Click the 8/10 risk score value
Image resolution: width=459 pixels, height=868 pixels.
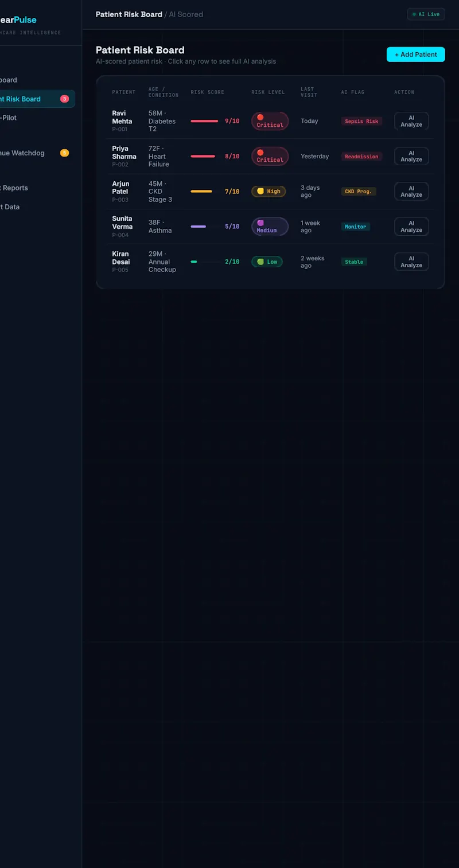(232, 156)
